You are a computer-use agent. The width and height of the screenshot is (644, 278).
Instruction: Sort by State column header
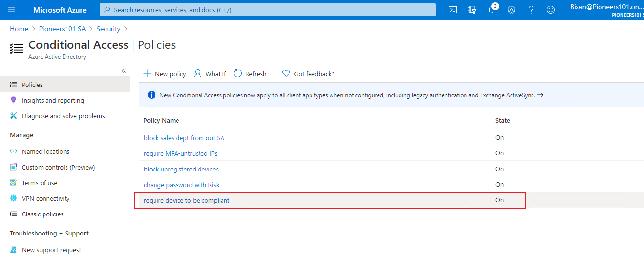click(503, 120)
